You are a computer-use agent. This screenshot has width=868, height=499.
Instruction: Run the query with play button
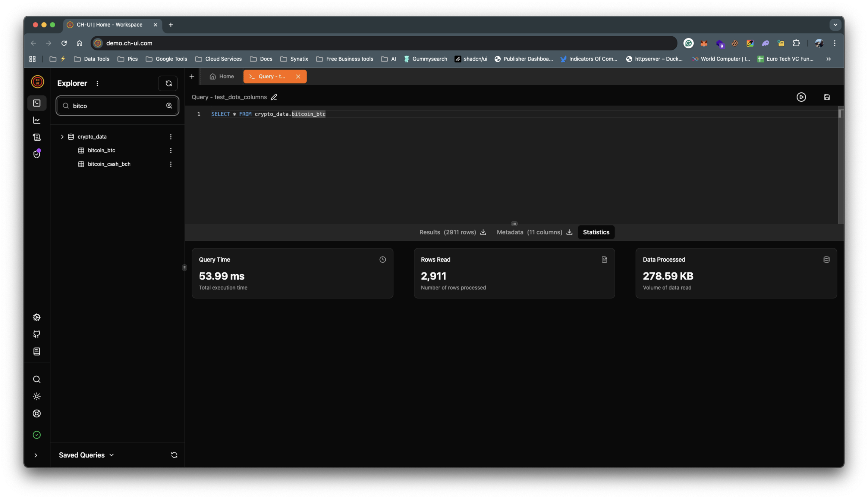(801, 97)
